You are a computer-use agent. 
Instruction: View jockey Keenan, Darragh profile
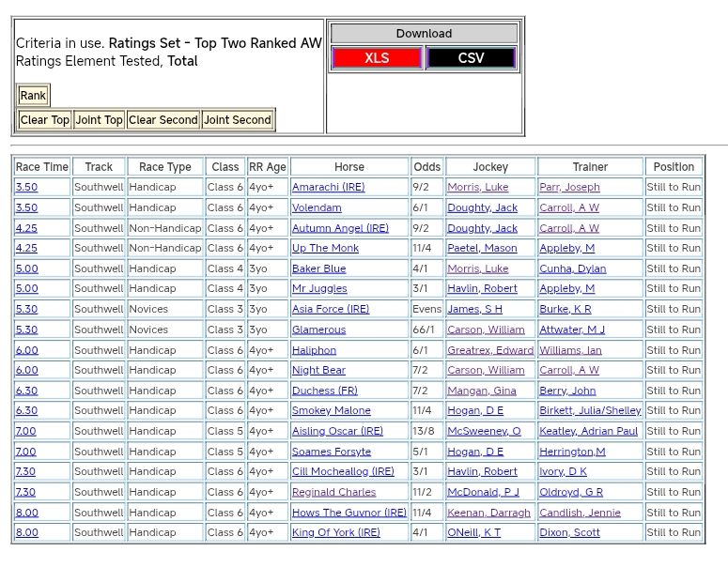pyautogui.click(x=488, y=513)
